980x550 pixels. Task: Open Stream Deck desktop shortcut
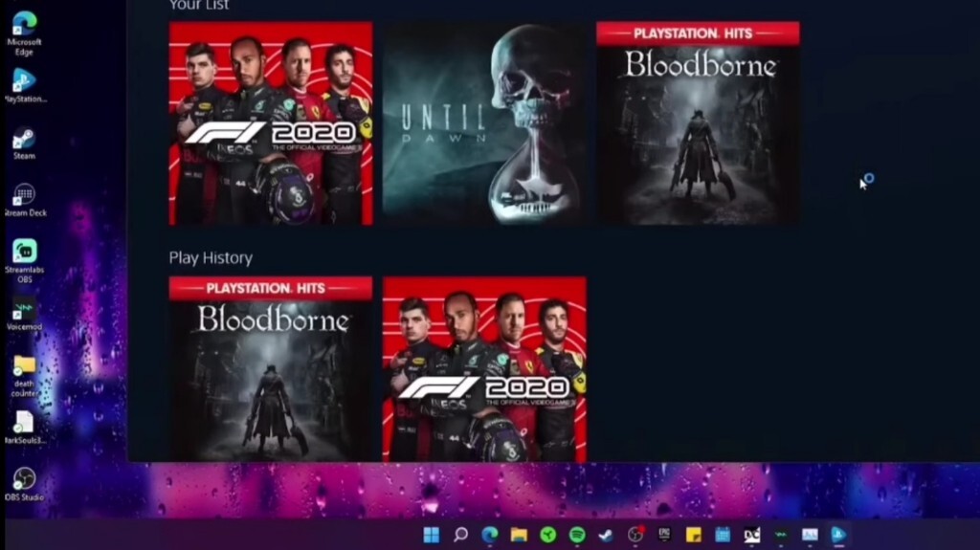click(x=24, y=200)
